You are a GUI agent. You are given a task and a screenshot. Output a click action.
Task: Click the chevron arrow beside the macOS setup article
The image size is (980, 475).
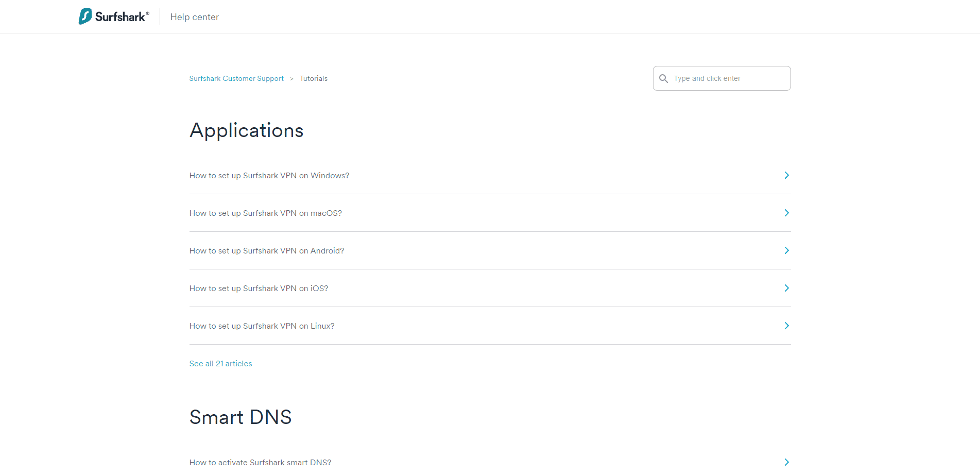coord(786,213)
